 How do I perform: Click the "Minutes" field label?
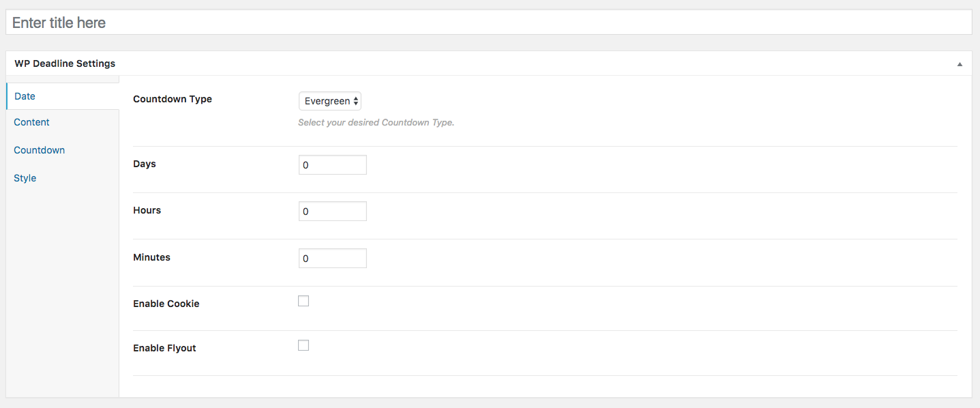(151, 257)
